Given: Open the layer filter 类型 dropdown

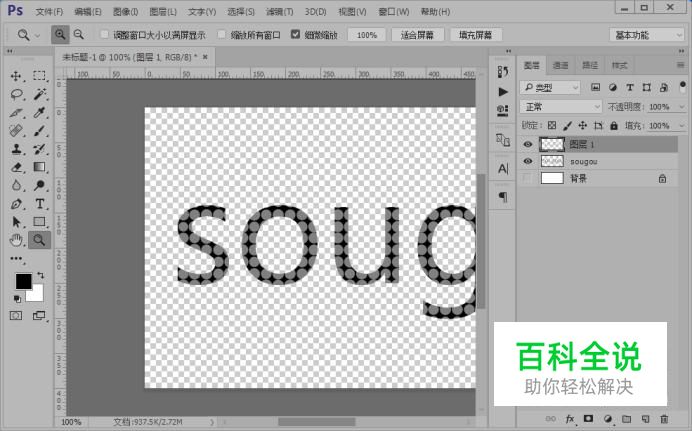Looking at the screenshot, I should tap(550, 88).
